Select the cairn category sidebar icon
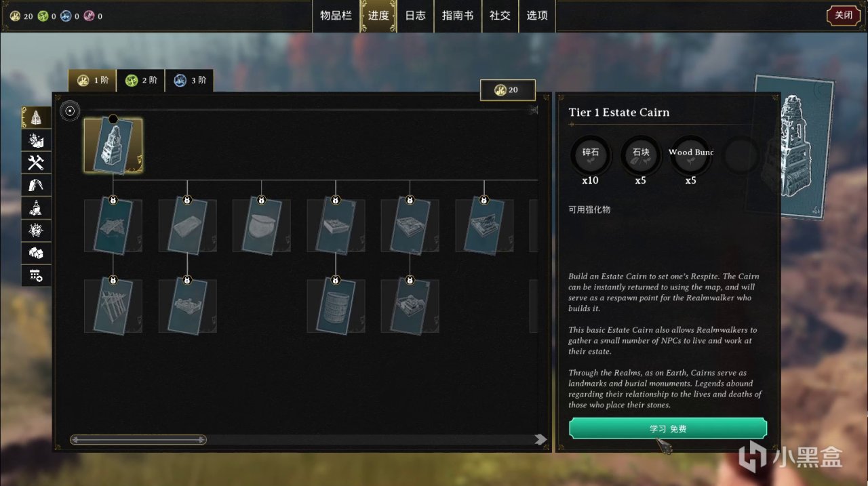This screenshot has width=868, height=486. [x=37, y=118]
